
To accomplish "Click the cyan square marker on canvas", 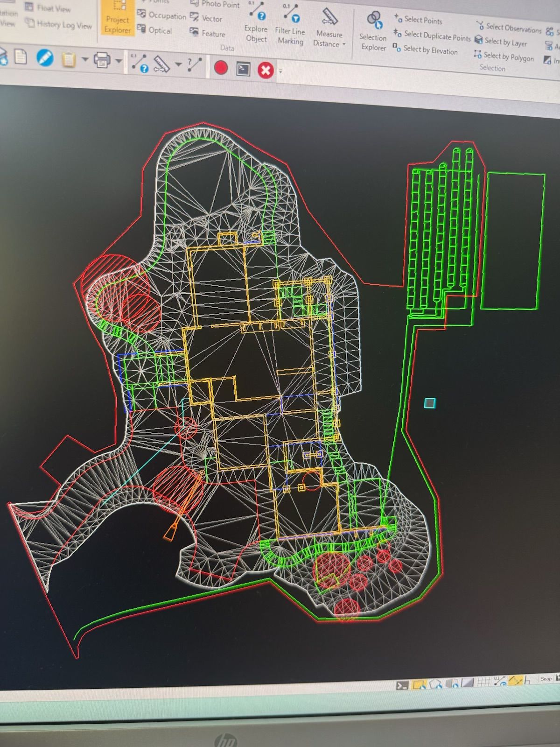I will pos(430,403).
